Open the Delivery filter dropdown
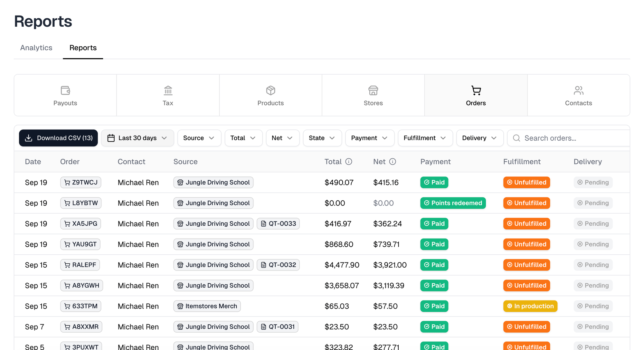This screenshot has width=644, height=350. pos(480,138)
